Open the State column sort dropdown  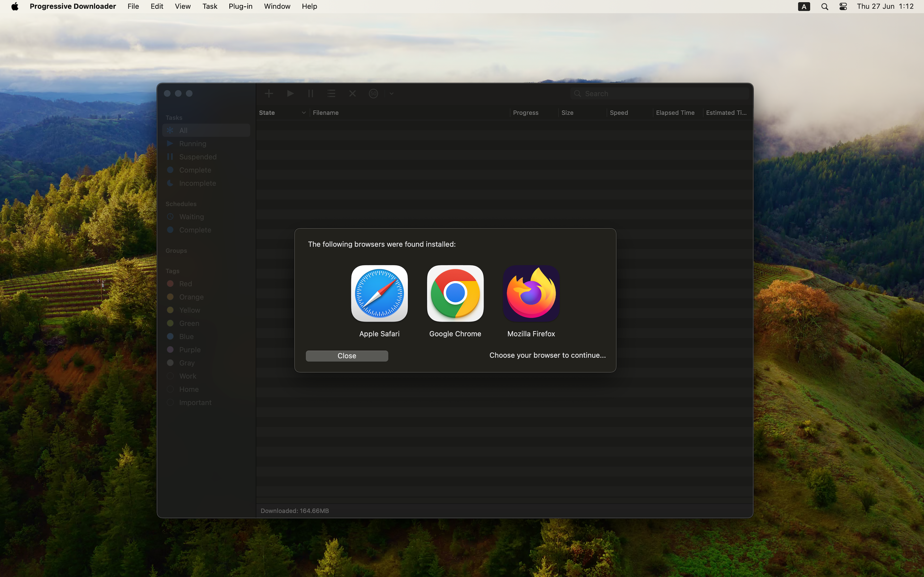click(304, 113)
